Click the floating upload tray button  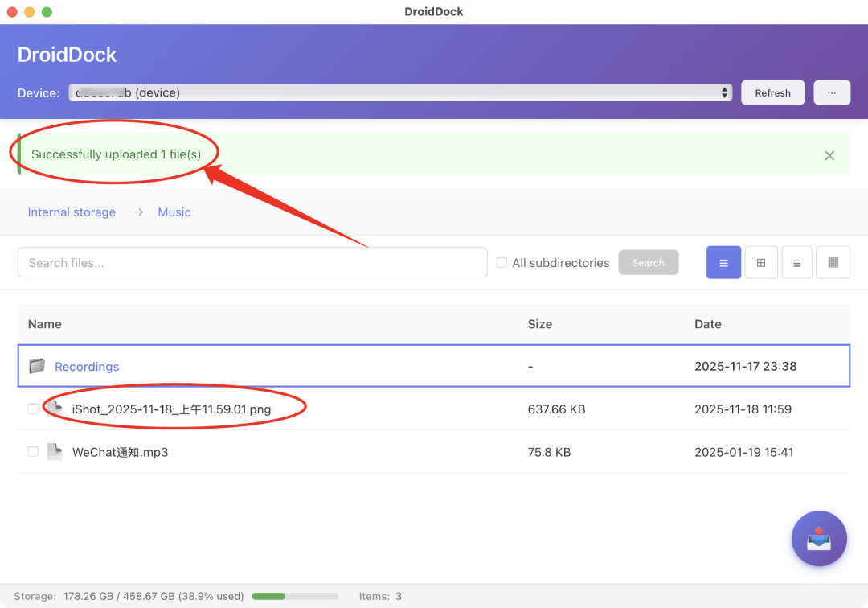coord(819,538)
